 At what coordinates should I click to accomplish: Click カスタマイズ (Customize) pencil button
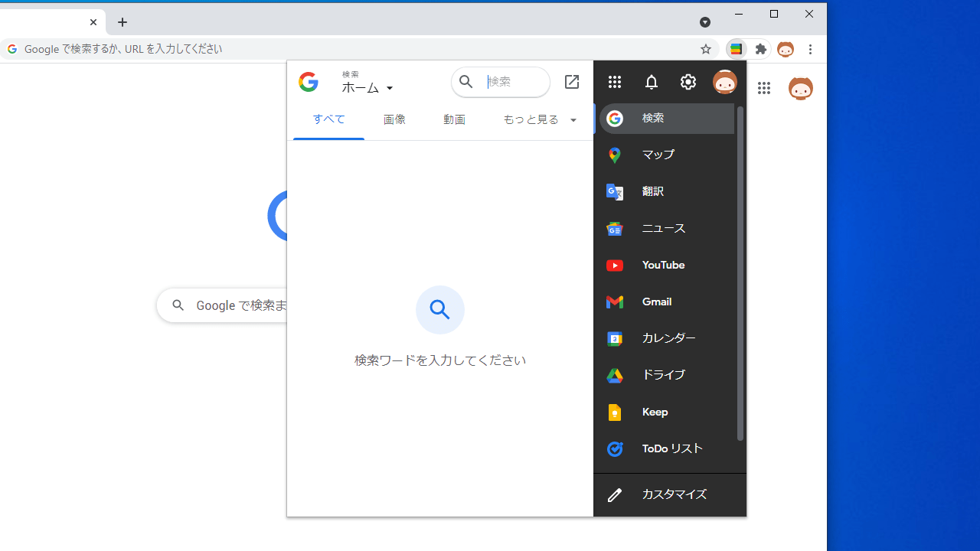click(x=670, y=495)
